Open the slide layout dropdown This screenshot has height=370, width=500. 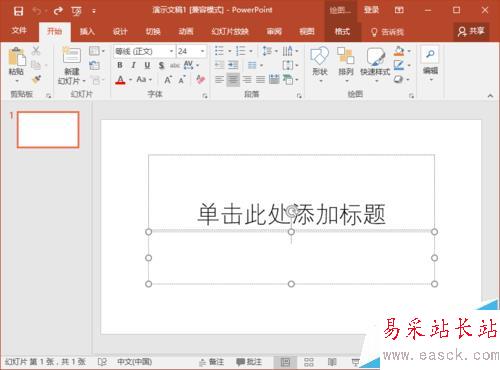click(x=97, y=51)
